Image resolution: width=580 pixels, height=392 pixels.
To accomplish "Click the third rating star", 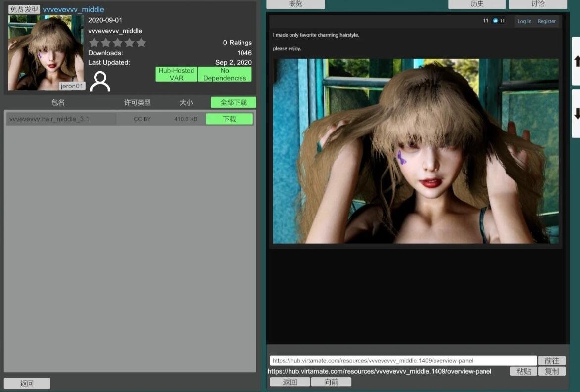I will [x=118, y=43].
